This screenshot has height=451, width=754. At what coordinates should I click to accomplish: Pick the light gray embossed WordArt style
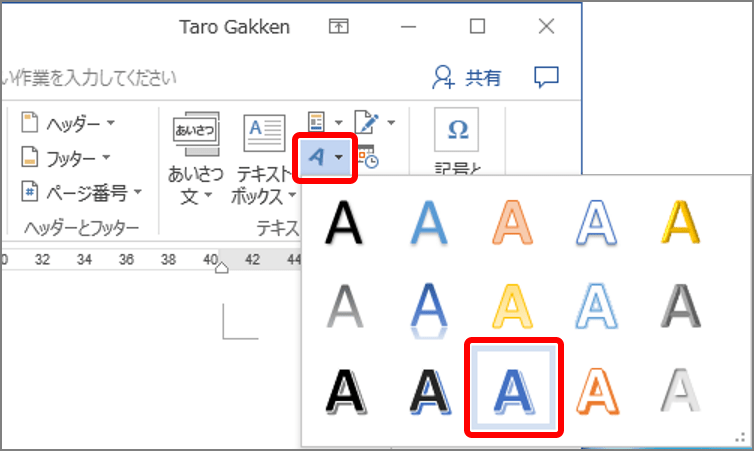(680, 391)
